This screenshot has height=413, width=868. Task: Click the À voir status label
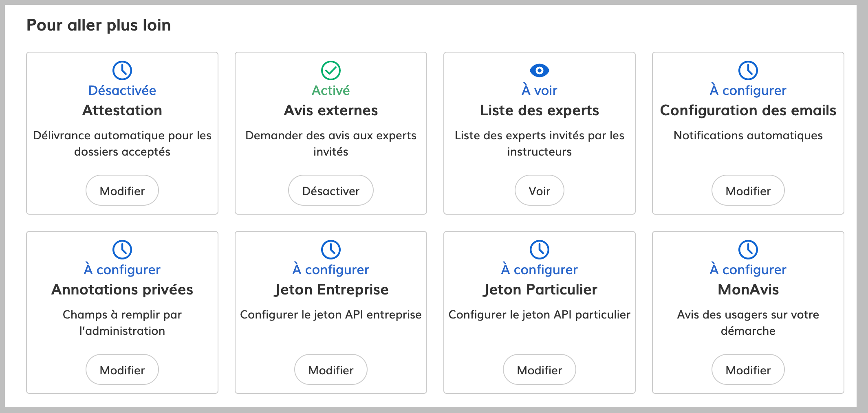click(539, 90)
